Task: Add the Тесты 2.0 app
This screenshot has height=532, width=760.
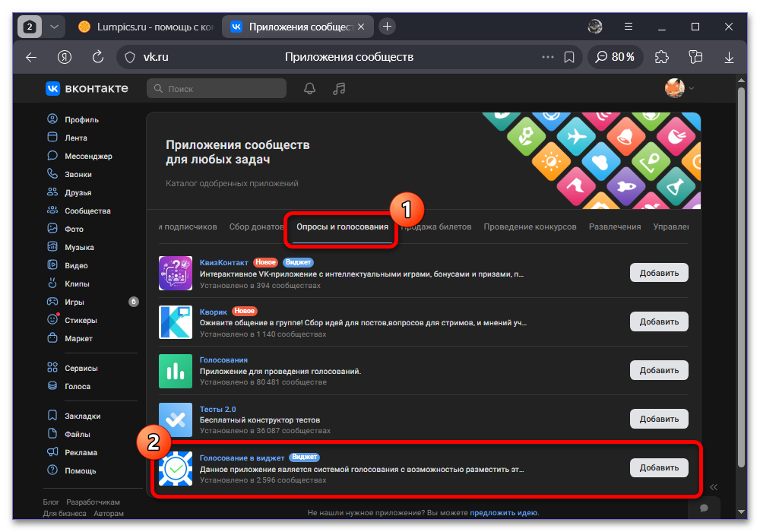Action: [659, 419]
